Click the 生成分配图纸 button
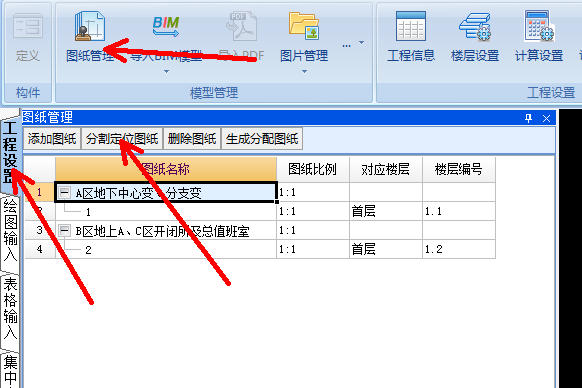The height and width of the screenshot is (388, 582). pyautogui.click(x=262, y=139)
